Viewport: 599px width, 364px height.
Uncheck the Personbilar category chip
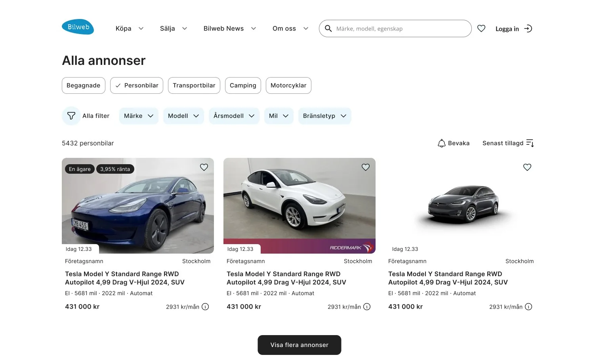tap(137, 85)
